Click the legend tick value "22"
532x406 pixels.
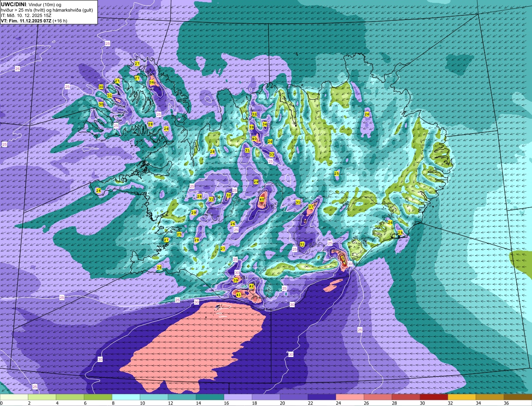point(310,403)
